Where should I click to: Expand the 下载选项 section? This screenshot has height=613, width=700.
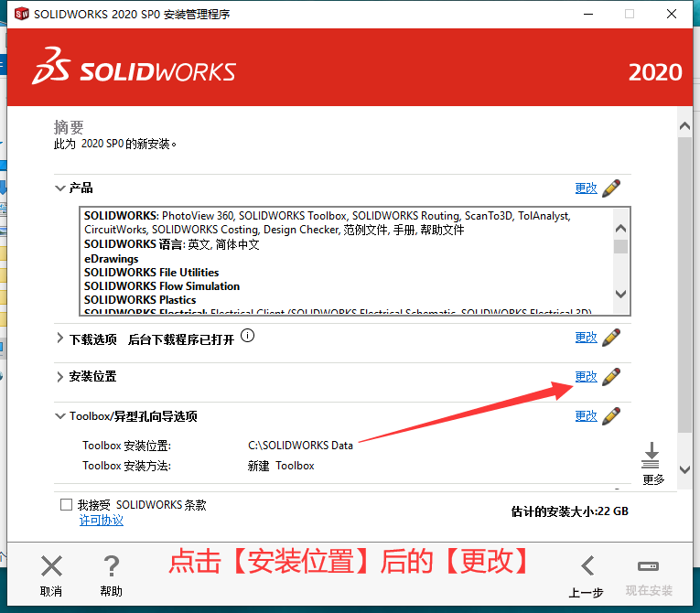pos(59,338)
